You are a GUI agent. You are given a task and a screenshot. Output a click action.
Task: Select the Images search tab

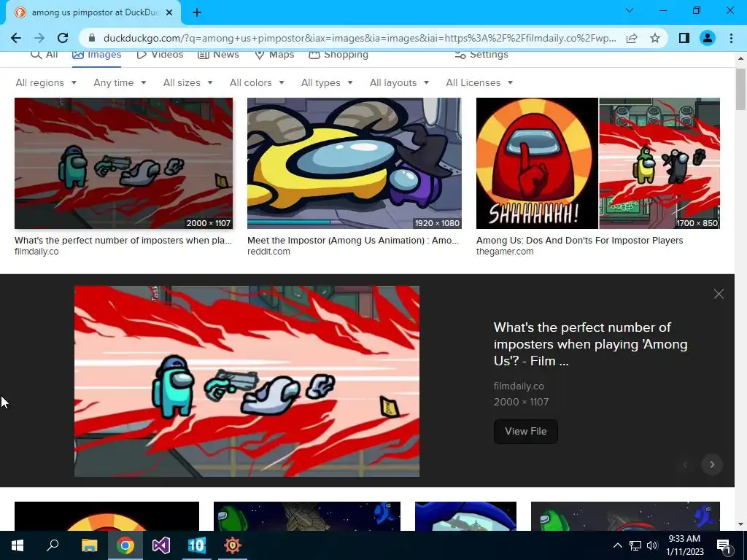click(97, 54)
